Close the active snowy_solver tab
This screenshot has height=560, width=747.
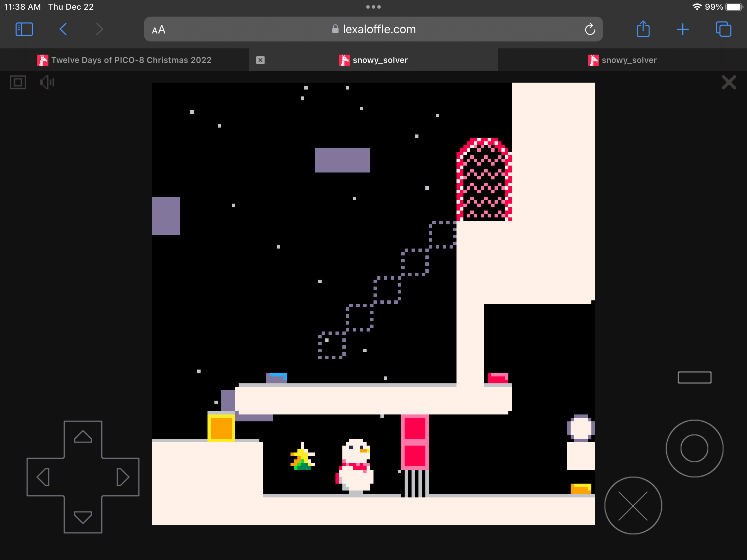pyautogui.click(x=260, y=60)
